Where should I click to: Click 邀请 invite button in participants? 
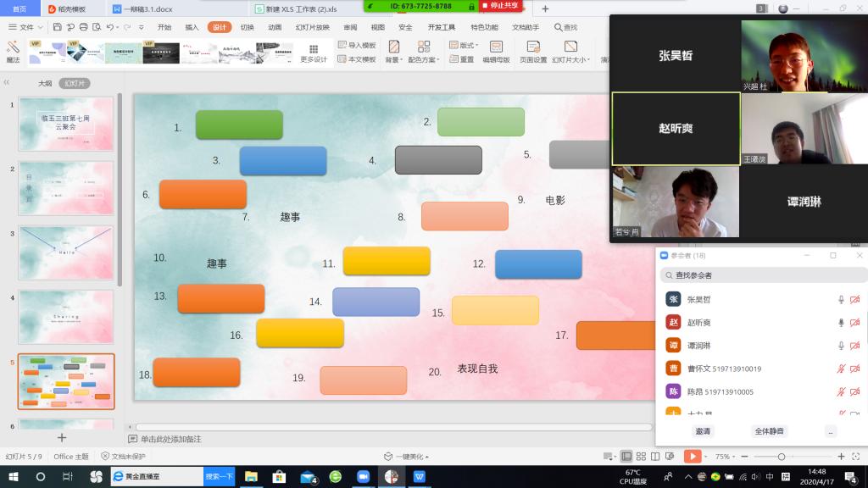tap(703, 431)
